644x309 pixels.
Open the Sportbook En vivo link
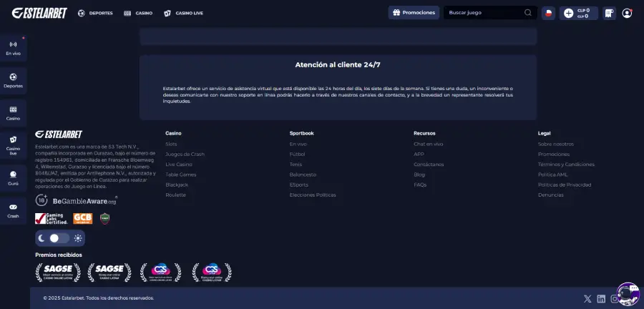coord(298,144)
